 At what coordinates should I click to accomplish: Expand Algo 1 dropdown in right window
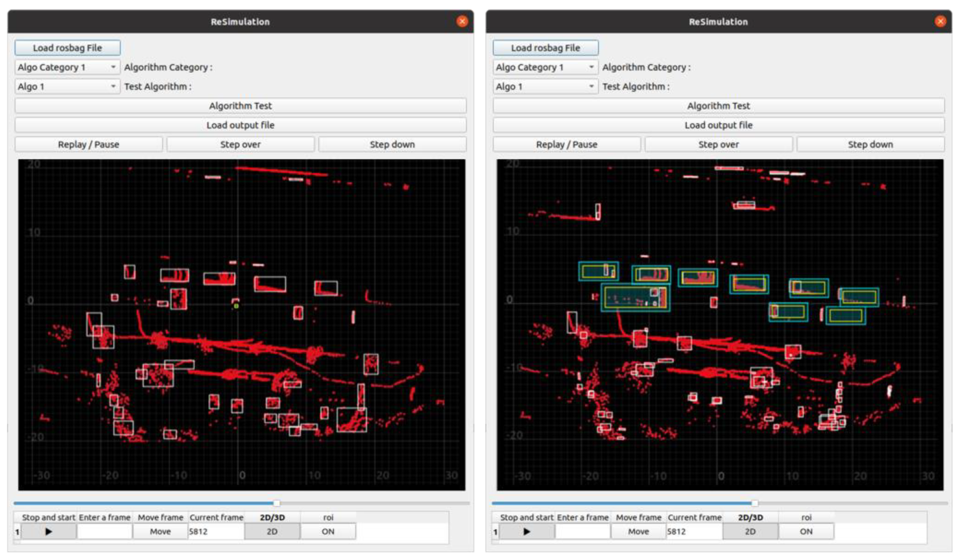coord(545,86)
